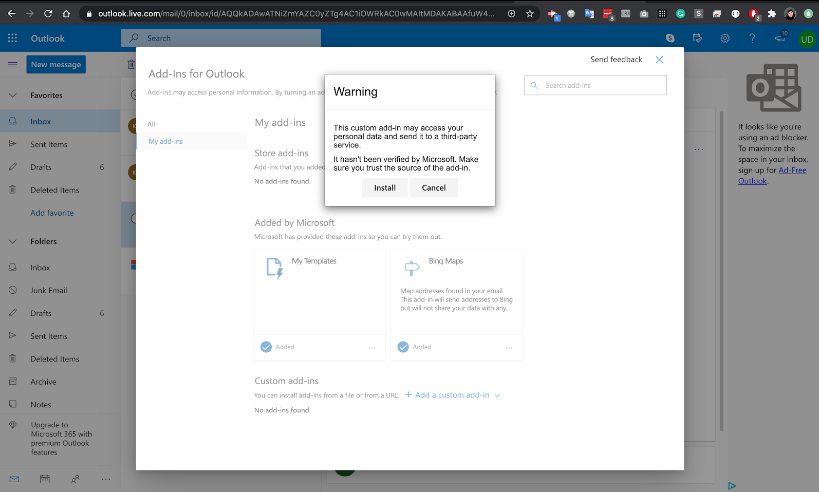
Task: Open Skype icon in Outlook header
Action: click(670, 38)
